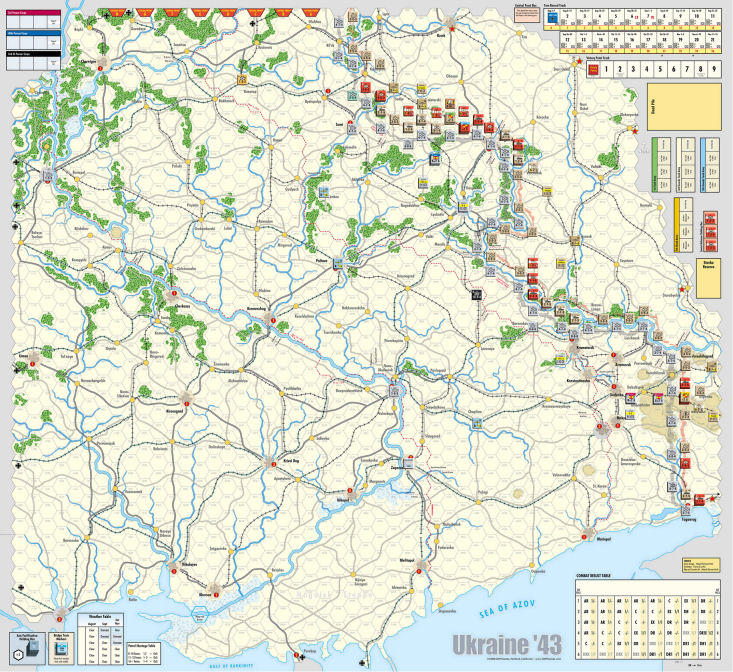Select the black SS counter south of Kharkov

[x=476, y=294]
